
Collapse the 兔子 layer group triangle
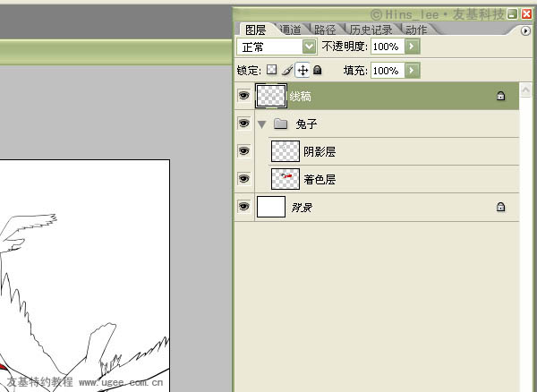[261, 124]
